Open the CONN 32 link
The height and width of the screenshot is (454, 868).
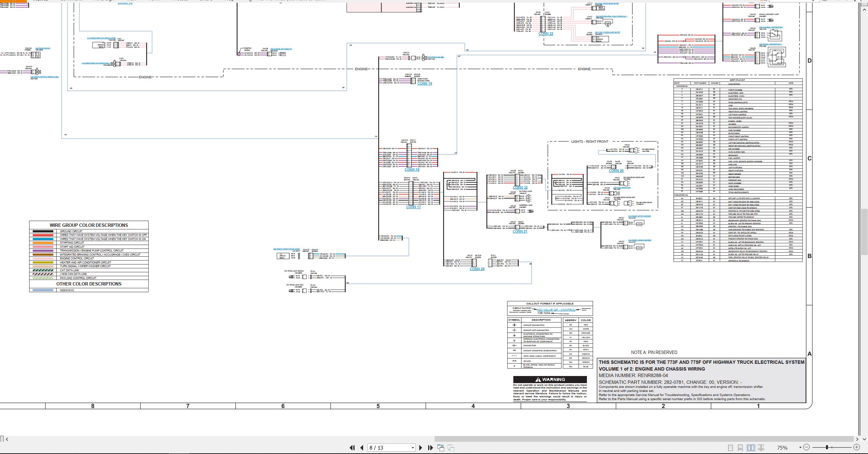pos(520,188)
